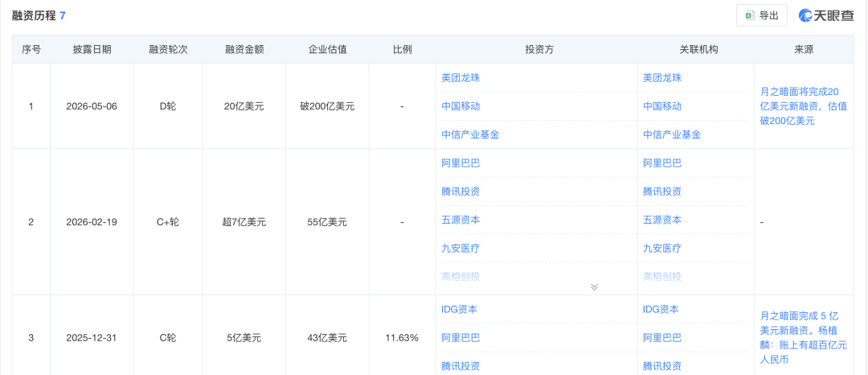
Task: Open 五源资本 in the 关联机构 column
Action: [662, 220]
